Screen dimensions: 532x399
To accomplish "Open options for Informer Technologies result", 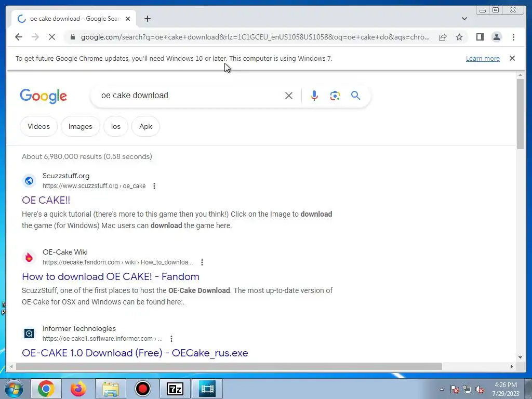I will [x=171, y=339].
